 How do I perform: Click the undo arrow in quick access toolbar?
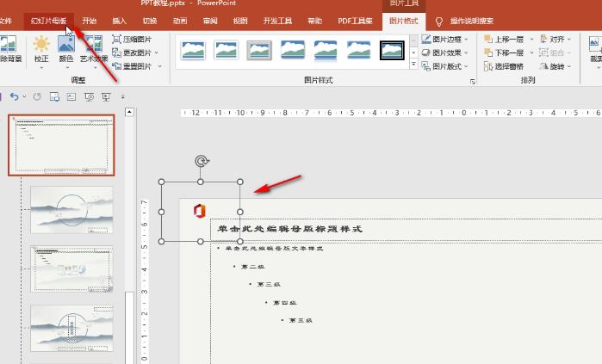[14, 96]
